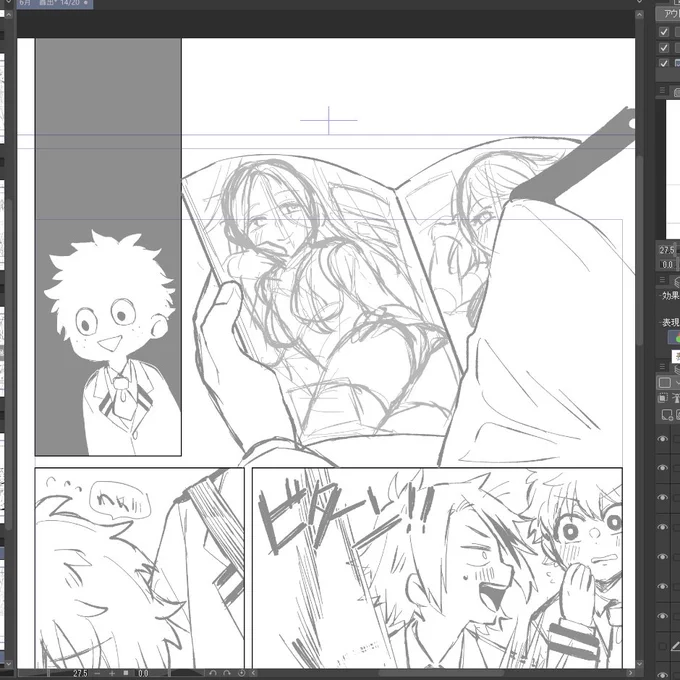Viewport: 680px width, 680px height.
Task: Click the canvas zoom slider in the bottom bar
Action: point(47,673)
